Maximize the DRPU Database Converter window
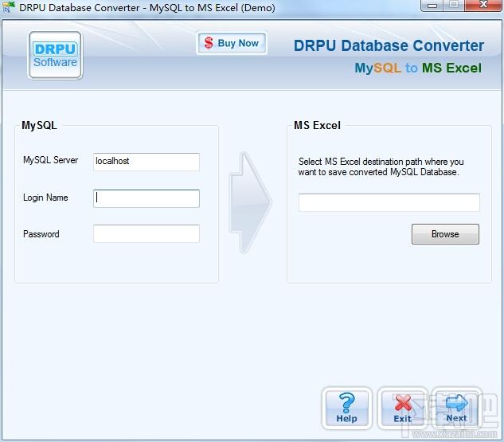Screen dimensions: 504x442 pos(454,5)
